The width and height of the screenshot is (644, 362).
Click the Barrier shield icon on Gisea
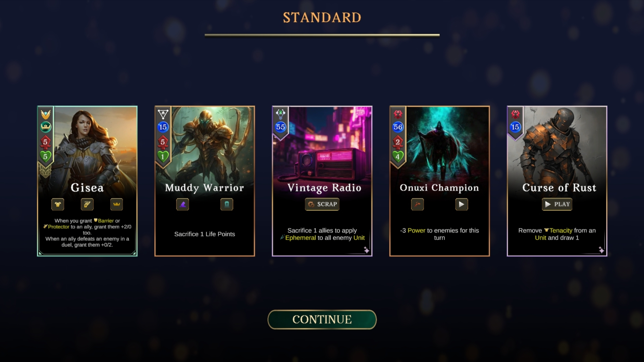(x=58, y=204)
